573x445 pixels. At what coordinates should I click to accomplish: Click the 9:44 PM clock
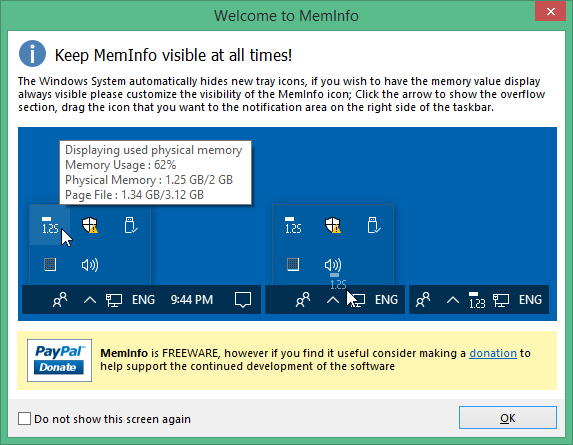click(x=191, y=300)
